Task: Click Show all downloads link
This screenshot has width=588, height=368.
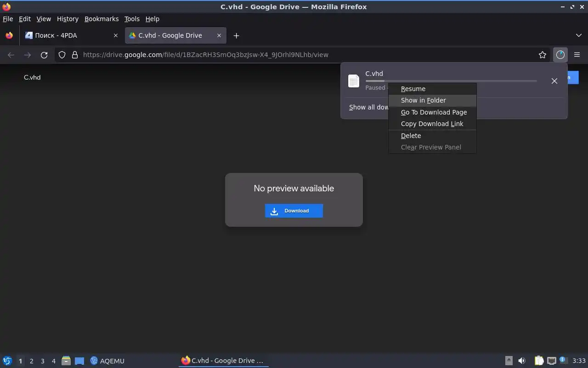Action: 368,107
